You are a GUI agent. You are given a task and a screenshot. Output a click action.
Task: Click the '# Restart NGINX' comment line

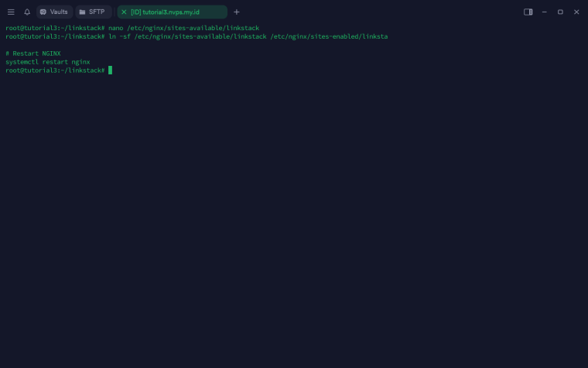tap(33, 53)
